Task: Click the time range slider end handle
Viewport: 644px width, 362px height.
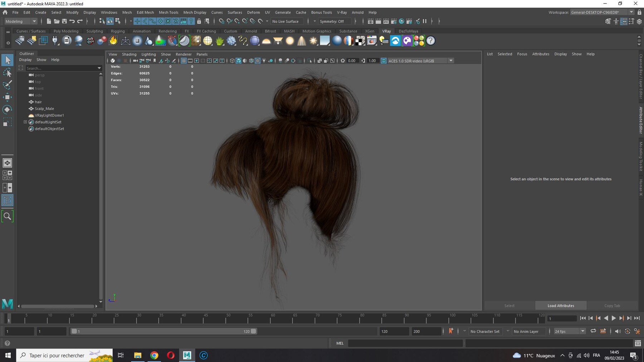Action: (253, 331)
